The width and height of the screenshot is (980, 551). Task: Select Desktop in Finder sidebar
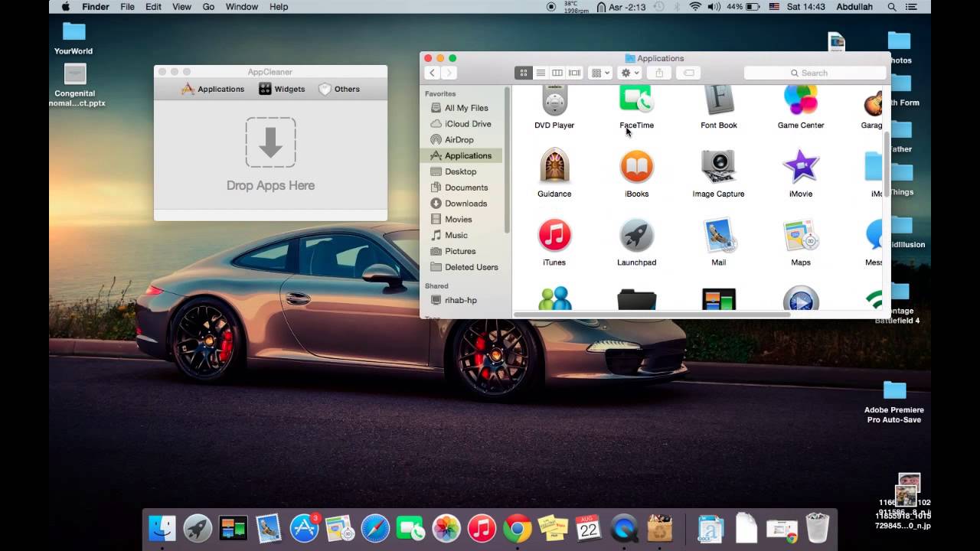[x=462, y=171]
